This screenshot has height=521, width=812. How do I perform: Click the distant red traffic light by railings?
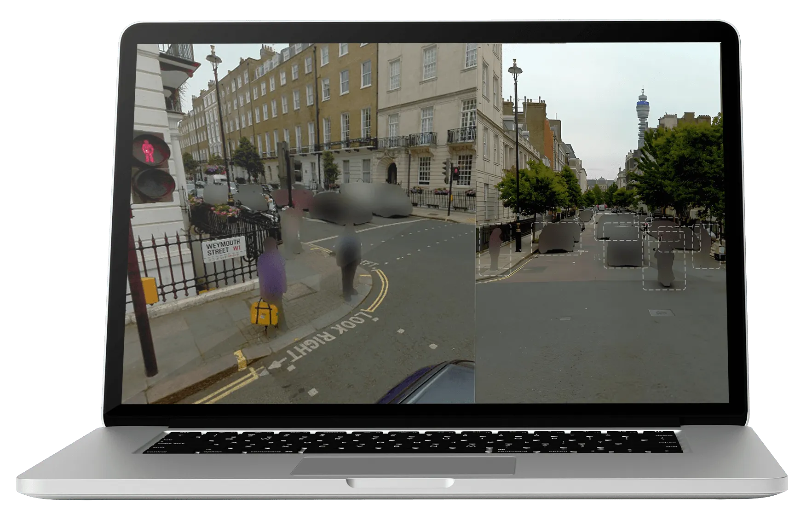tap(455, 174)
